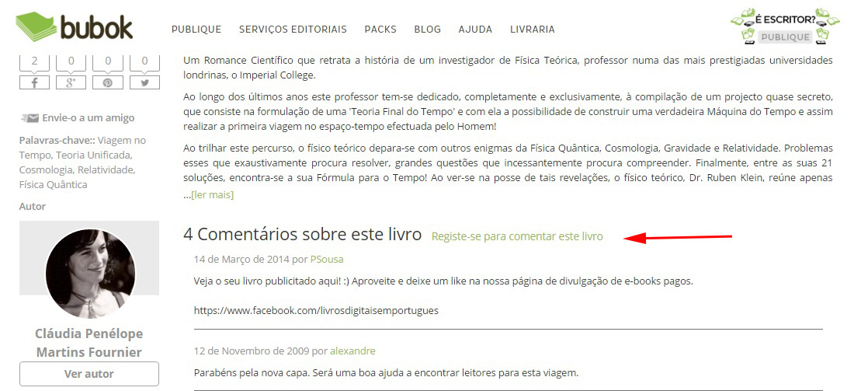Open the Teoria Unificada keyword
The image size is (868, 391).
coord(93,155)
